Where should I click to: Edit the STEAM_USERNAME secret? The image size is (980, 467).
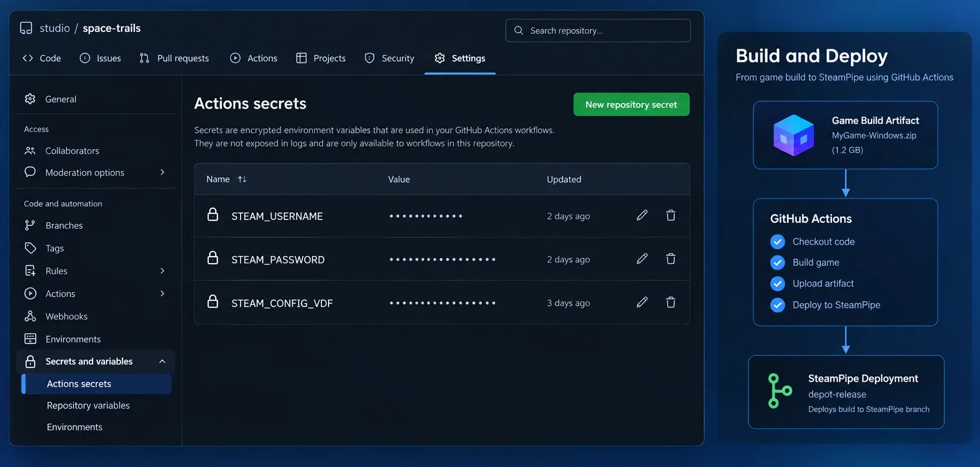pyautogui.click(x=642, y=215)
